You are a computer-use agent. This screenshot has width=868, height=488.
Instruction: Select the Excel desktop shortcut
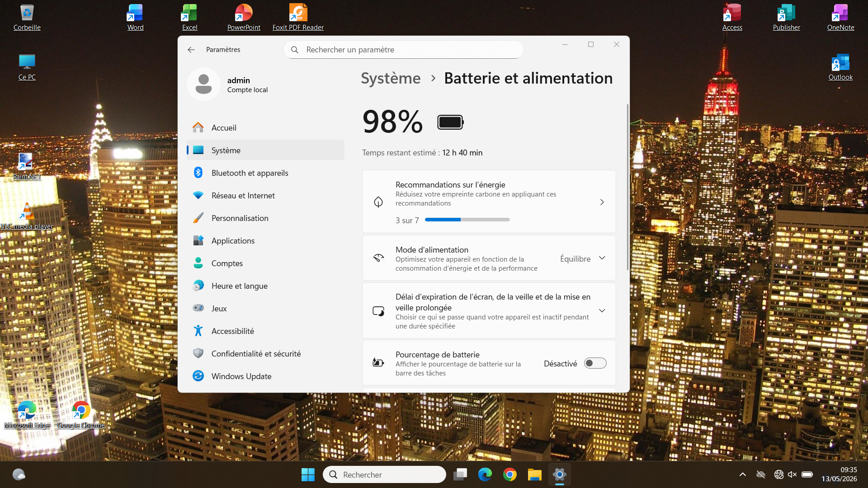(189, 17)
